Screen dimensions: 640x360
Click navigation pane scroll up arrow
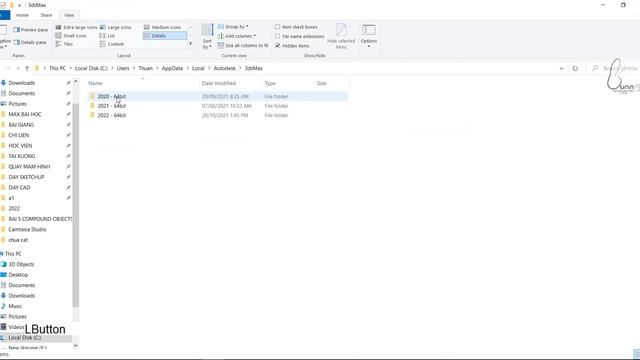click(x=76, y=82)
